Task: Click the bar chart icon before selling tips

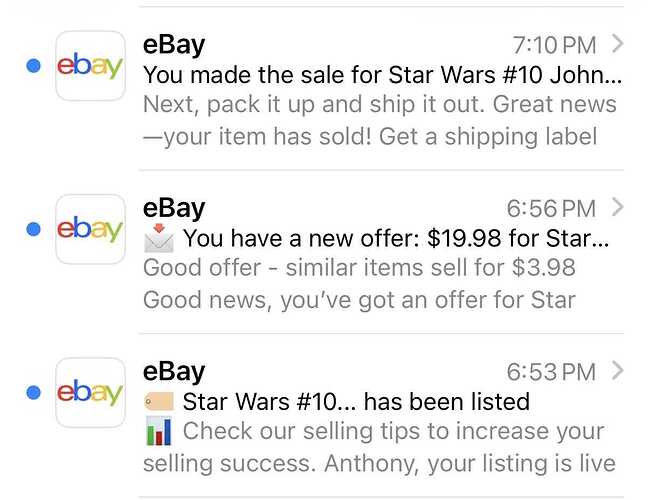Action: click(159, 432)
